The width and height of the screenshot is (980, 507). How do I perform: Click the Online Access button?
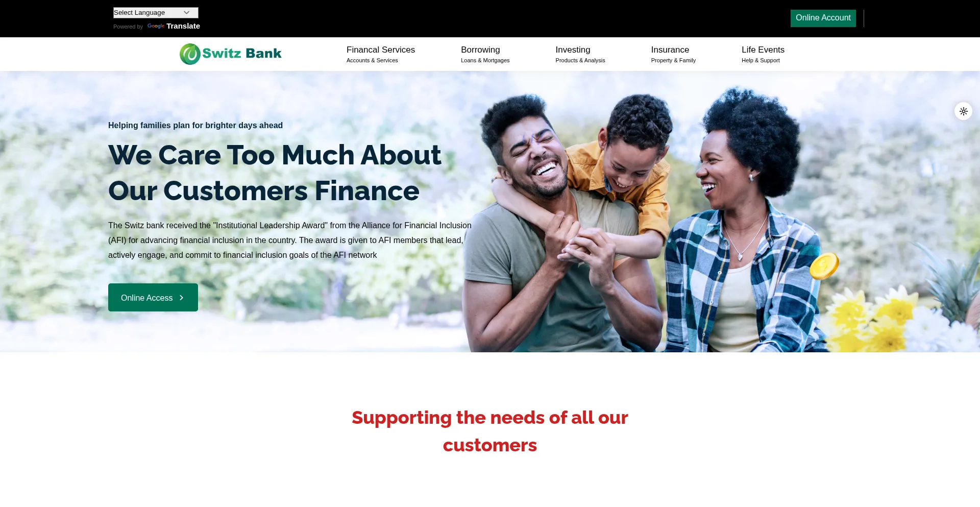[x=153, y=298]
